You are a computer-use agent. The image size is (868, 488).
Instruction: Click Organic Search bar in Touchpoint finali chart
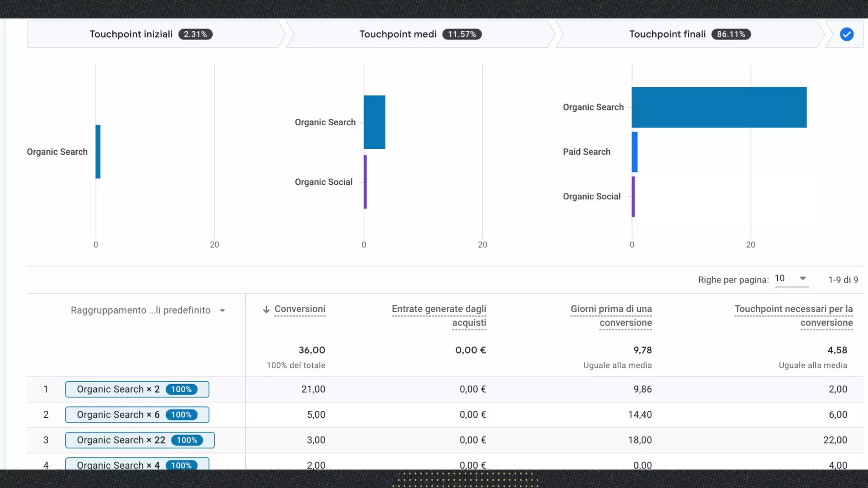[719, 107]
